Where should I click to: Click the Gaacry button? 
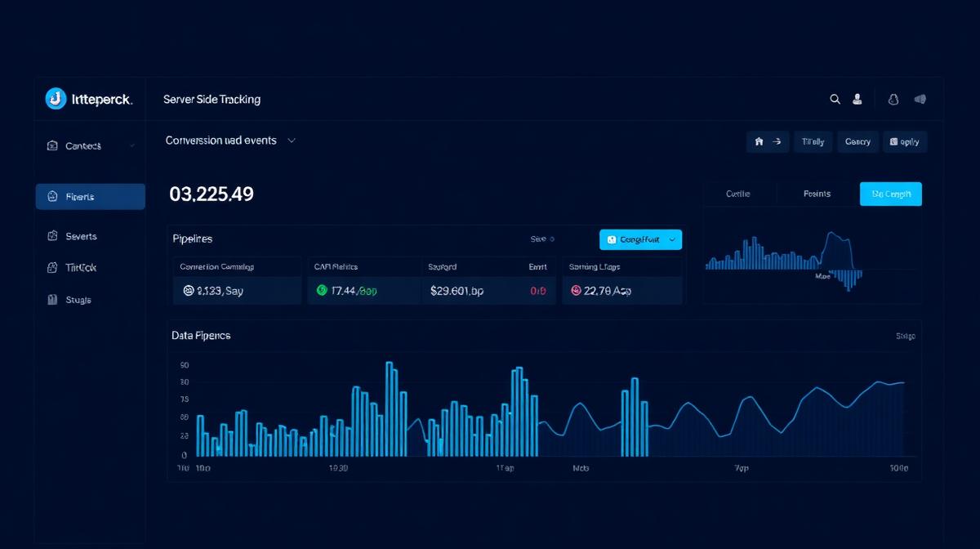pos(857,141)
